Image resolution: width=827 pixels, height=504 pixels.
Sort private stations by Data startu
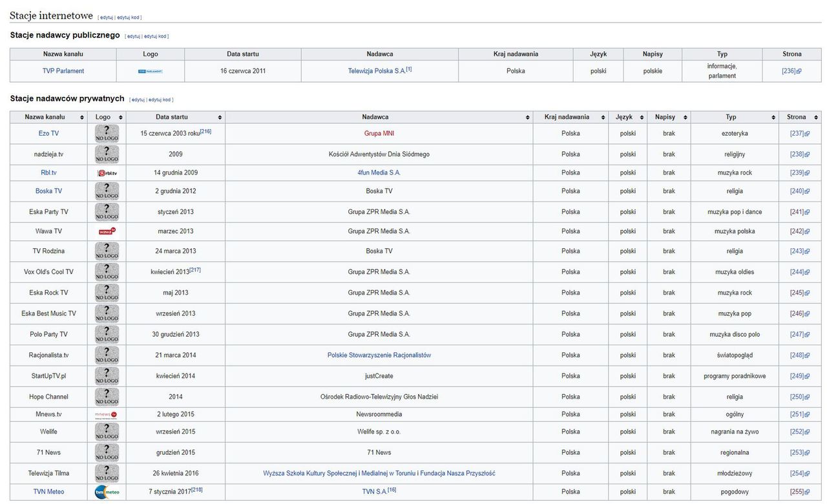pos(176,117)
